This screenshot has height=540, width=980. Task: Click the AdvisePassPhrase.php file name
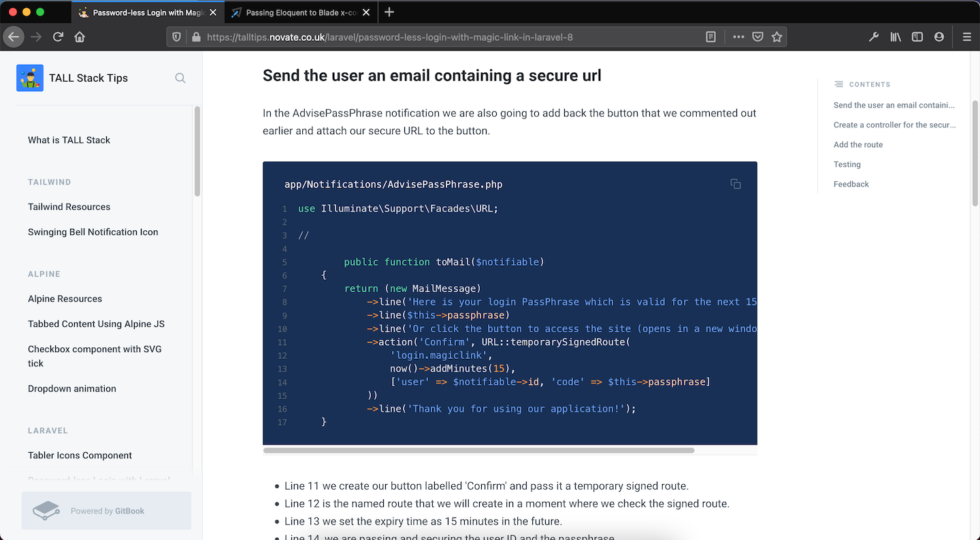(x=393, y=185)
